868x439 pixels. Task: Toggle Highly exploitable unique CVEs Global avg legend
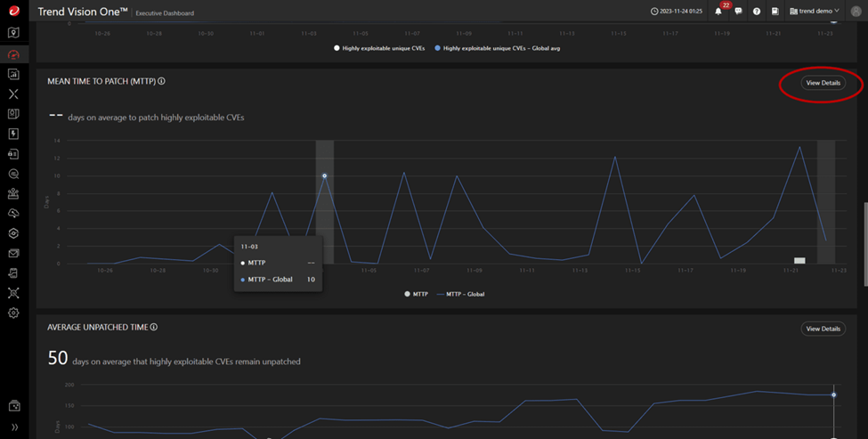coord(497,48)
